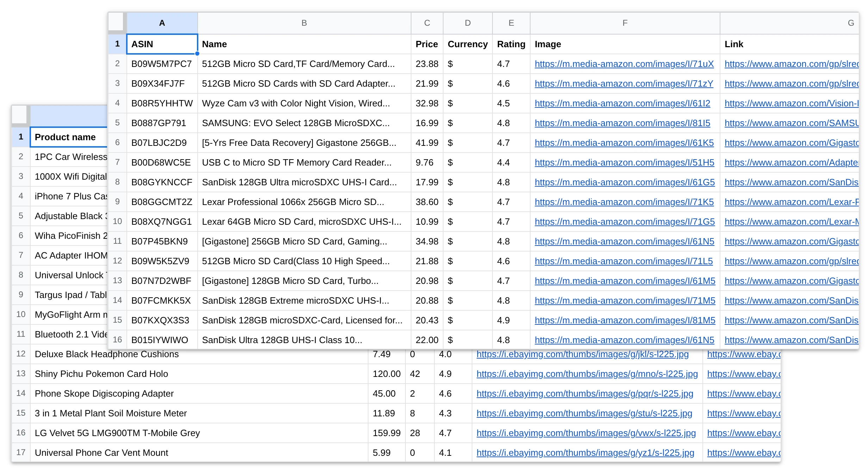Open ebayimg g/stu/s-l225.jpg link

(x=584, y=413)
